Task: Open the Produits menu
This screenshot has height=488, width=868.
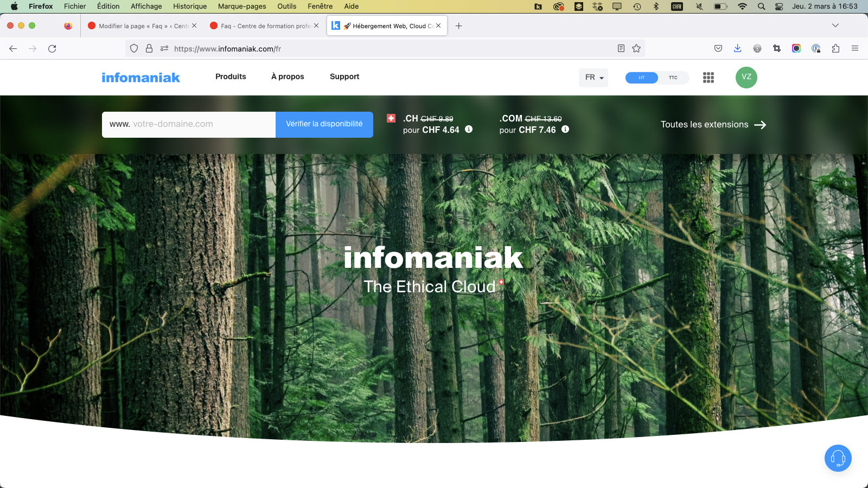Action: point(231,76)
